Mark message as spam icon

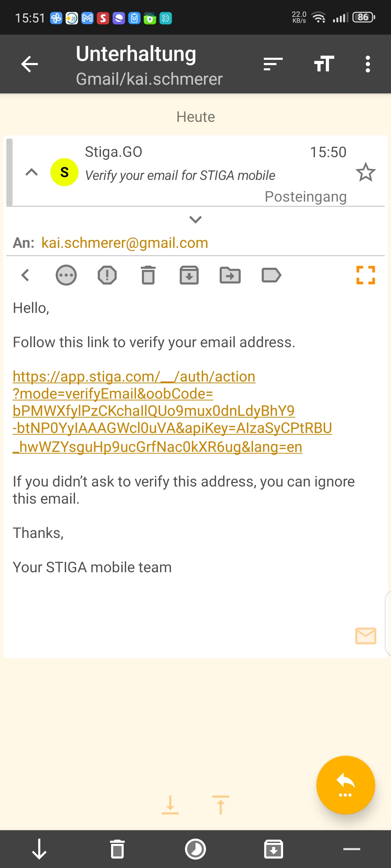pyautogui.click(x=107, y=275)
